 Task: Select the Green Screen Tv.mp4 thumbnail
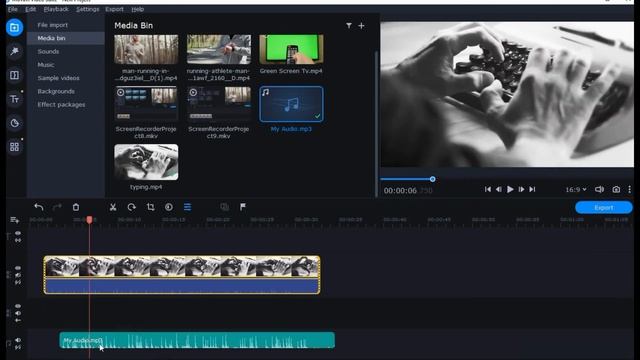[x=291, y=49]
